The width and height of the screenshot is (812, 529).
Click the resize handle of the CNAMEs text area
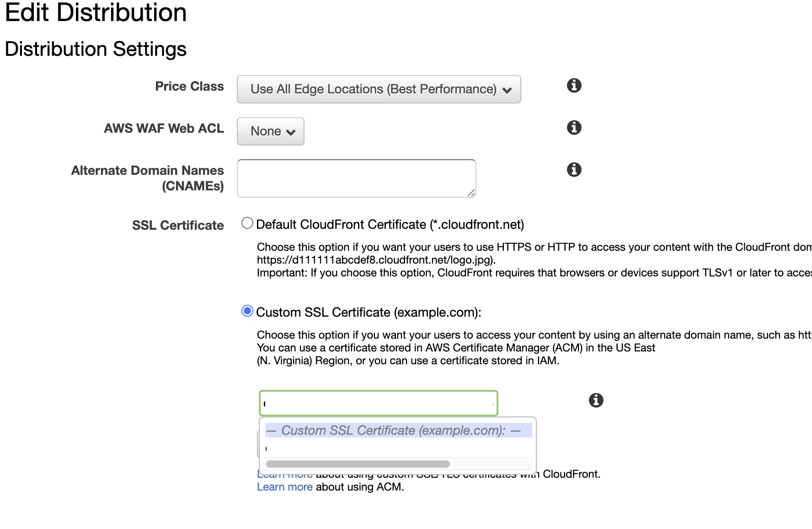pyautogui.click(x=471, y=193)
